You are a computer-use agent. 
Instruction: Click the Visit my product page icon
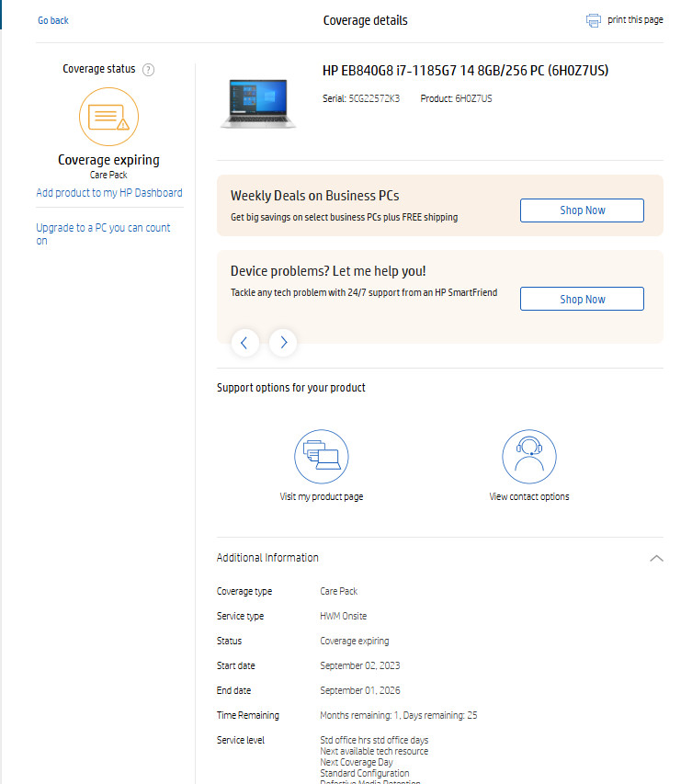pos(322,457)
